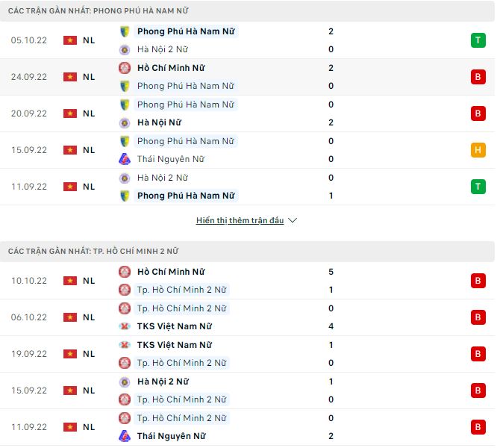
Task: Click Hồ Chí Minh Nữ logo in 24.09.22 match
Action: coord(125,68)
